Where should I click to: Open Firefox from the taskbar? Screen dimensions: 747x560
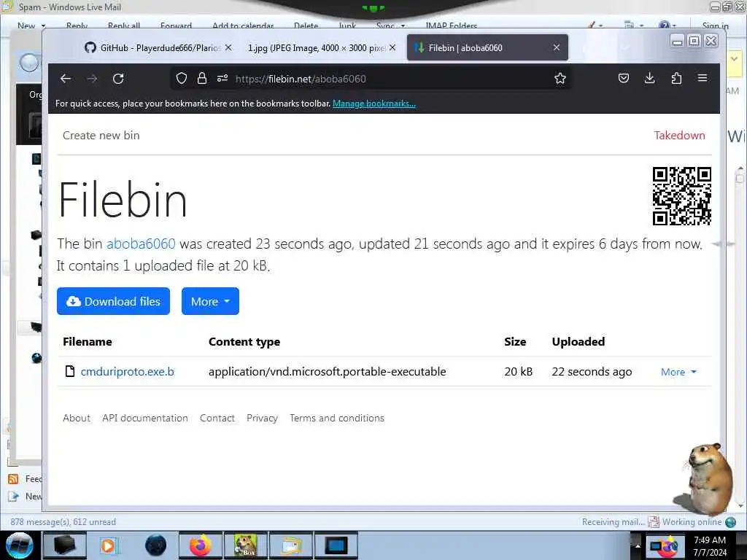click(x=200, y=545)
